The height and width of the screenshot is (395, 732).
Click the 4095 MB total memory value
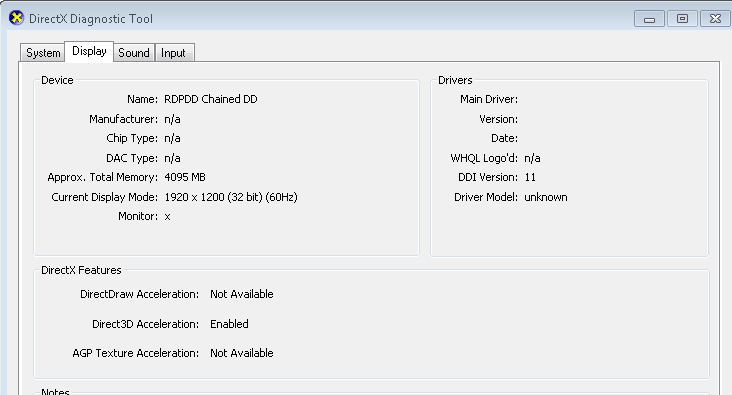(185, 177)
